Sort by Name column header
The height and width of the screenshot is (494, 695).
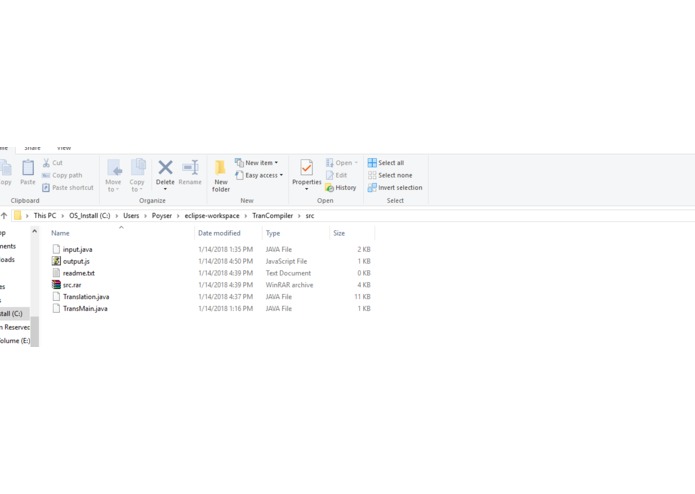(60, 233)
